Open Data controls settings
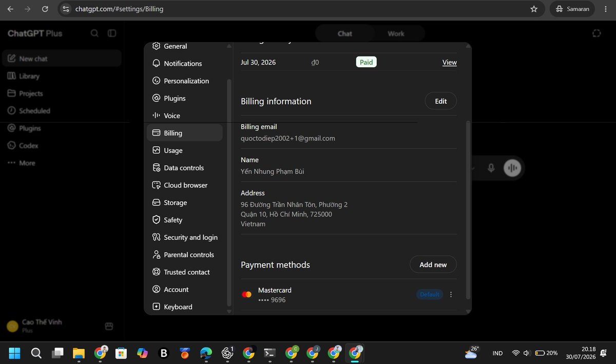Image resolution: width=616 pixels, height=364 pixels. pos(185,168)
